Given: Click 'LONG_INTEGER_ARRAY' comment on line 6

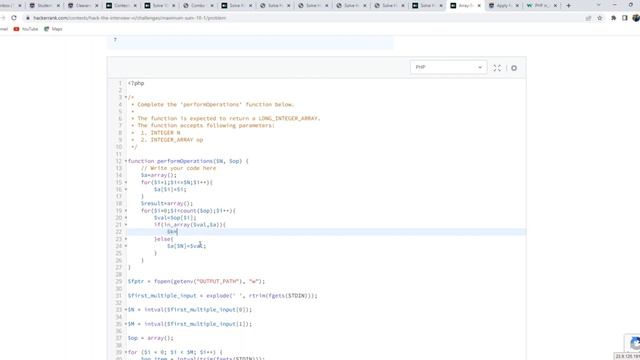Looking at the screenshot, I should click(289, 118).
